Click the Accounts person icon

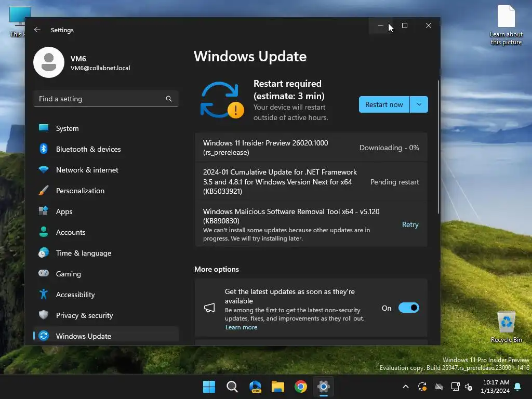[x=44, y=232]
